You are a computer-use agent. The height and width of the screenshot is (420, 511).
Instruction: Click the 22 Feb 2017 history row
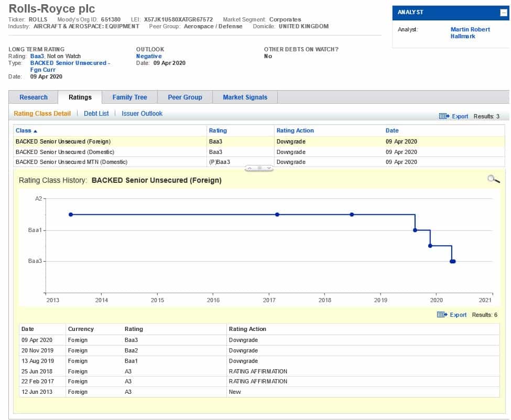259,381
